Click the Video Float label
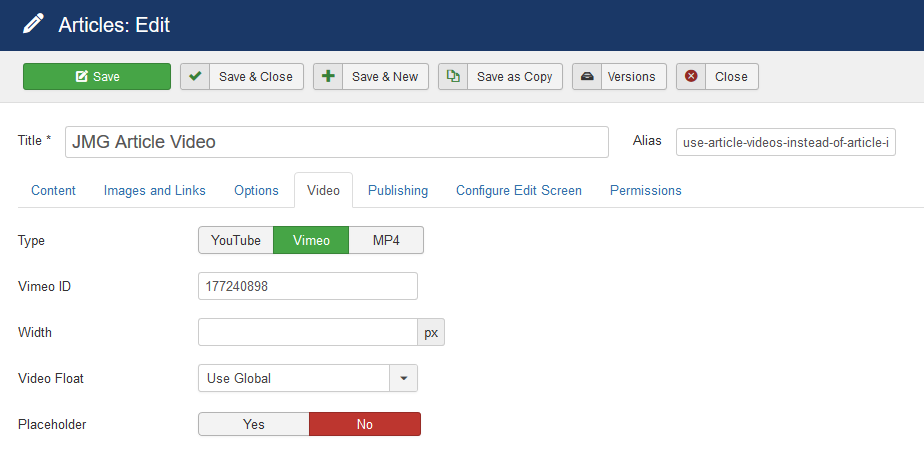 tap(51, 378)
